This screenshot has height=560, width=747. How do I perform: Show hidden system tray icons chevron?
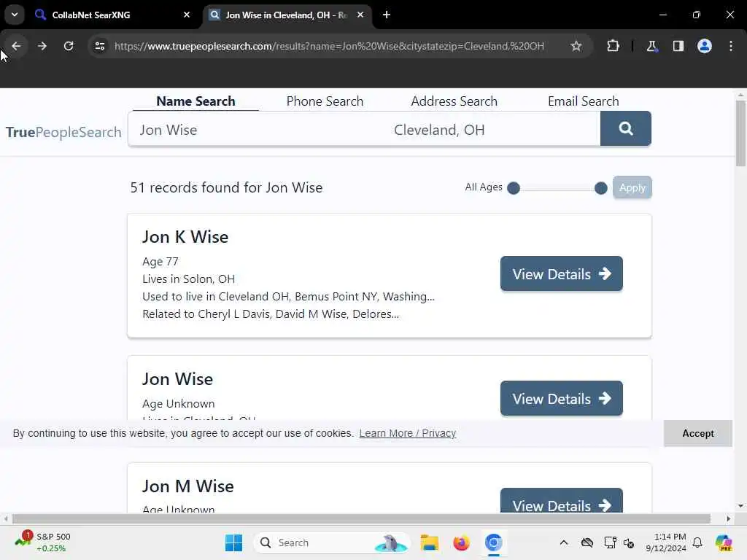(564, 542)
